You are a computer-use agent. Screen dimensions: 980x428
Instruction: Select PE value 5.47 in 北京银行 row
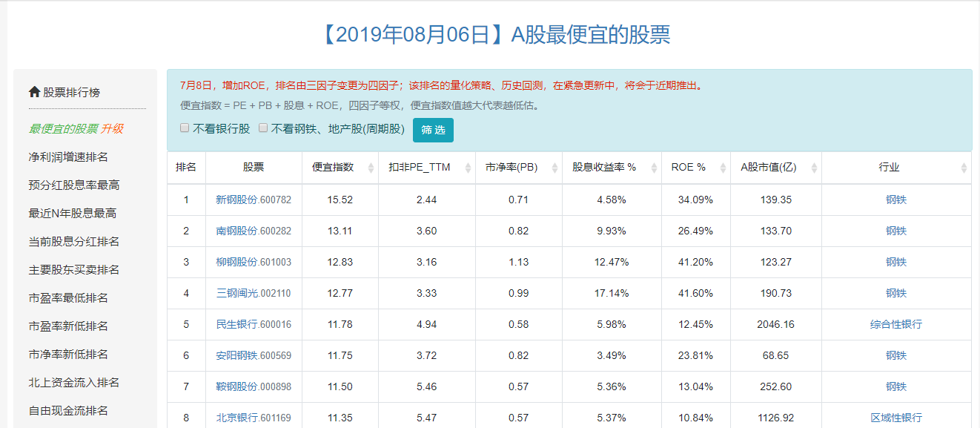coord(426,418)
